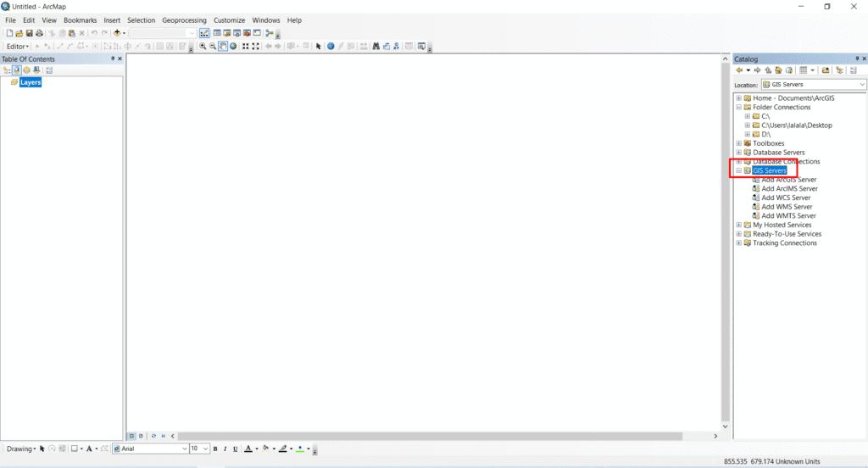Screen dimensions: 868x468
Task: Select the Zoom Out tool
Action: point(213,47)
